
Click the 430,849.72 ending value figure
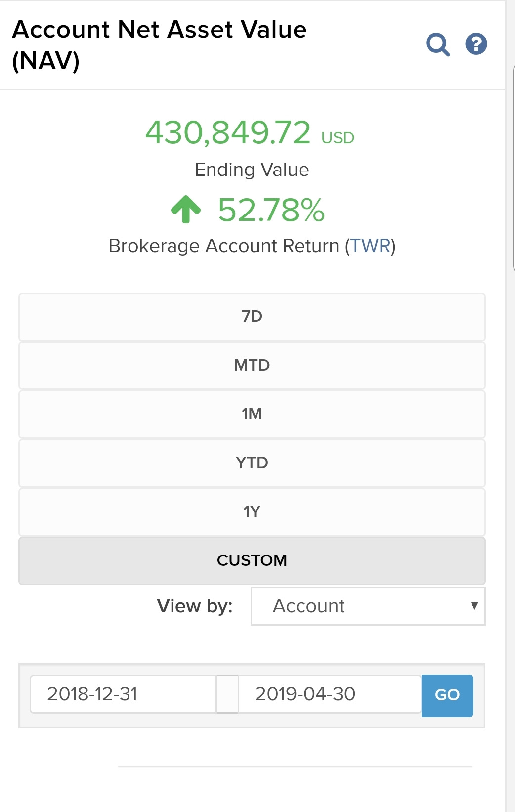(x=228, y=132)
